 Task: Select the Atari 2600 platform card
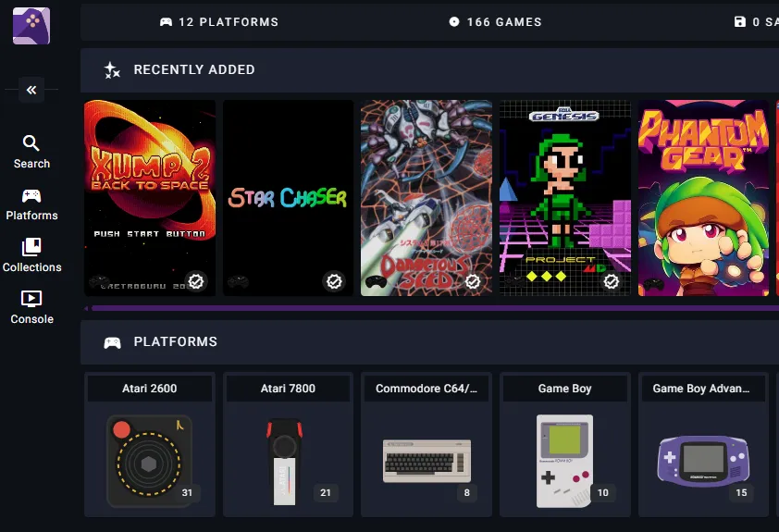click(x=150, y=444)
